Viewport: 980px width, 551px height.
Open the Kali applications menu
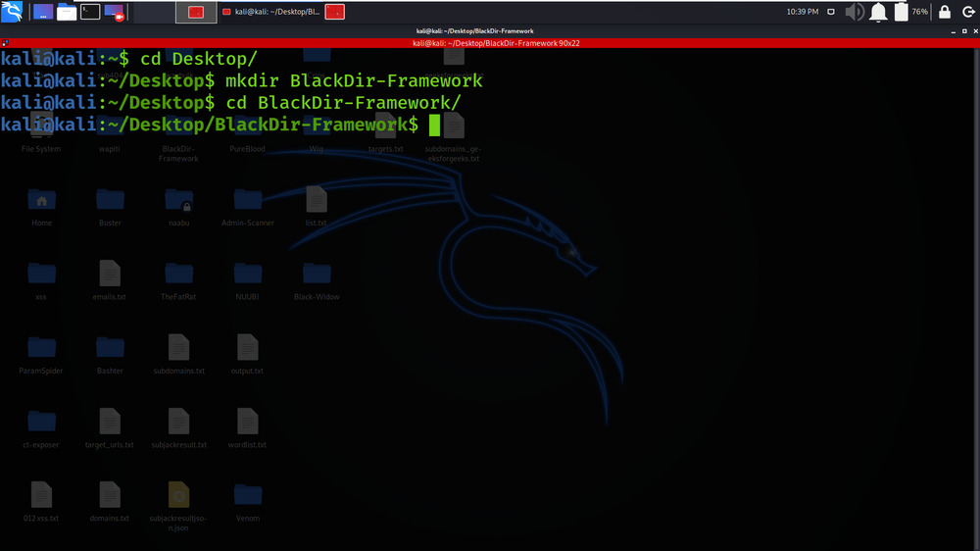[12, 11]
